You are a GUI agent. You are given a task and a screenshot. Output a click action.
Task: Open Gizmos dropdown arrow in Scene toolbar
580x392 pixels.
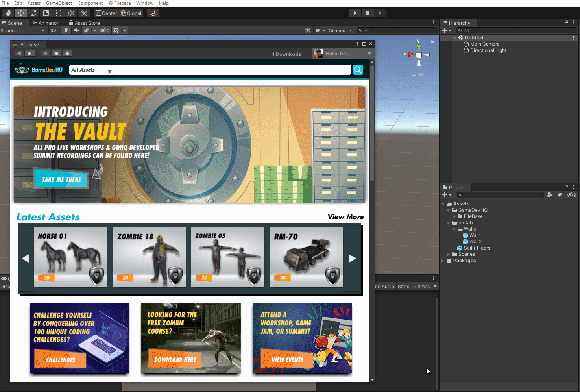coord(351,30)
